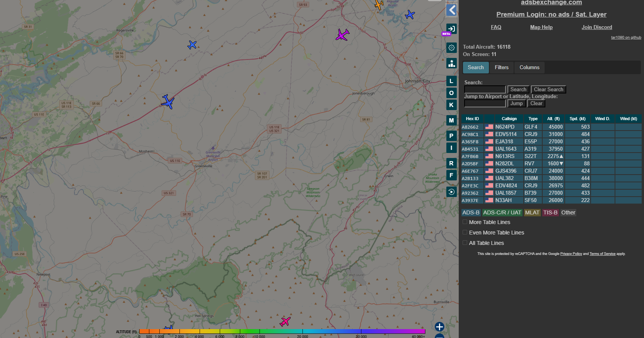The height and width of the screenshot is (338, 644).
Task: Select the EDV5114 aircraft row
Action: click(x=552, y=134)
